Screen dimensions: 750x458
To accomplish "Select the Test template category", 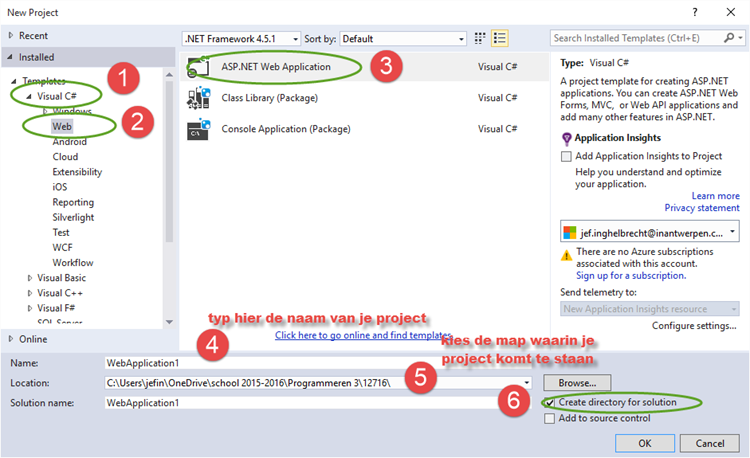I will (61, 232).
